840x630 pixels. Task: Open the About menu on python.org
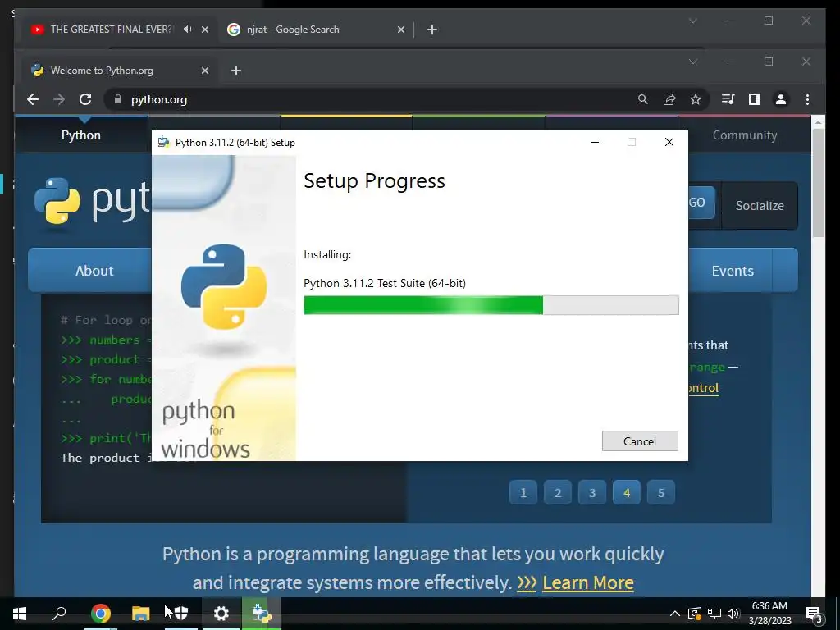94,271
